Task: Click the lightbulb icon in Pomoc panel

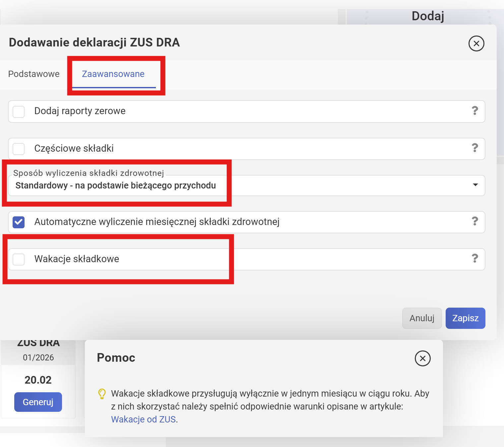Action: tap(102, 394)
